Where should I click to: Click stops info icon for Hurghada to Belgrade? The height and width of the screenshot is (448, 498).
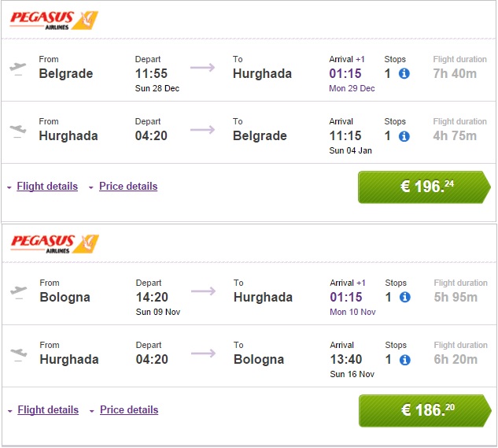pos(404,136)
